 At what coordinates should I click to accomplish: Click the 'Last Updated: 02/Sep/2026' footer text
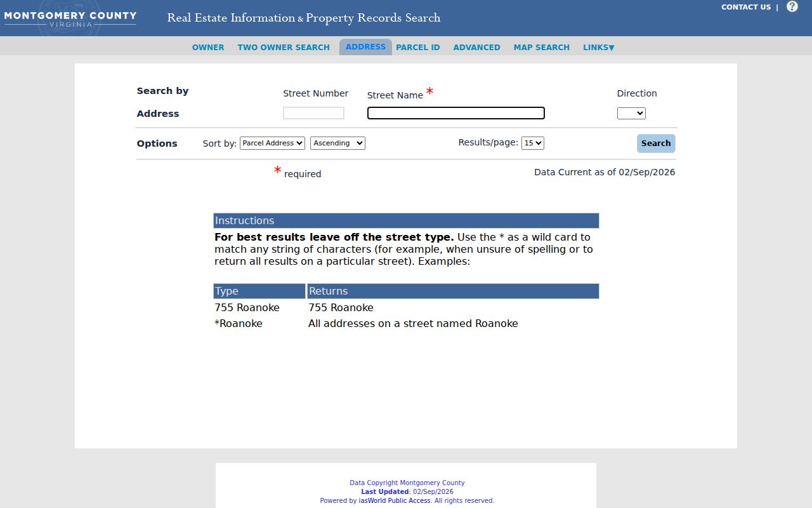tap(407, 491)
